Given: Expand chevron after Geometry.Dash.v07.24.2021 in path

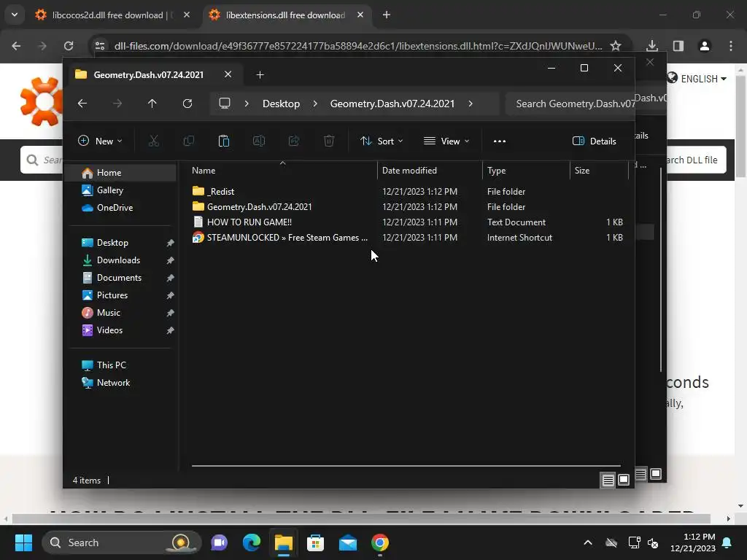Looking at the screenshot, I should click(471, 104).
